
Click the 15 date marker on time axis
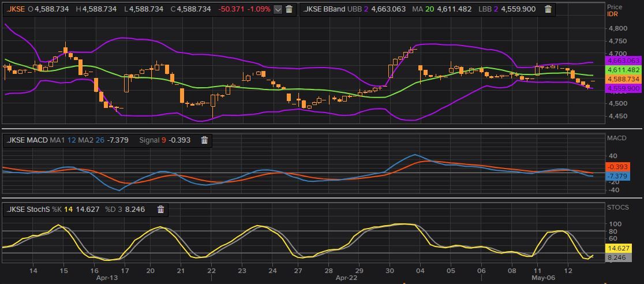click(63, 271)
